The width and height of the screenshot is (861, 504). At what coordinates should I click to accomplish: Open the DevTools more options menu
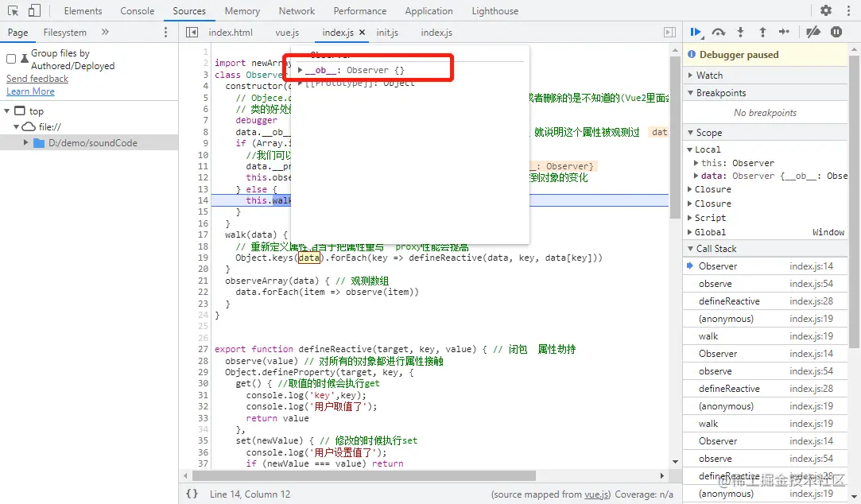[x=848, y=10]
